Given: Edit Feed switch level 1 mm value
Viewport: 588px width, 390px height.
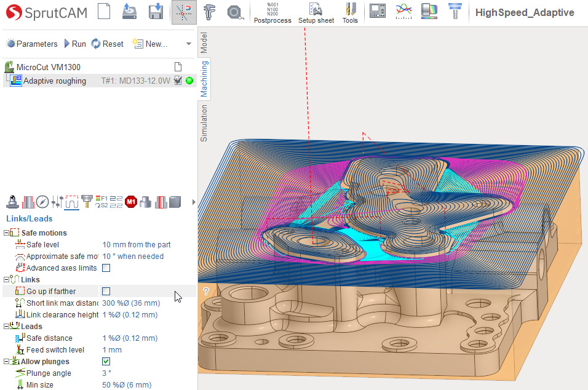Looking at the screenshot, I should point(112,349).
